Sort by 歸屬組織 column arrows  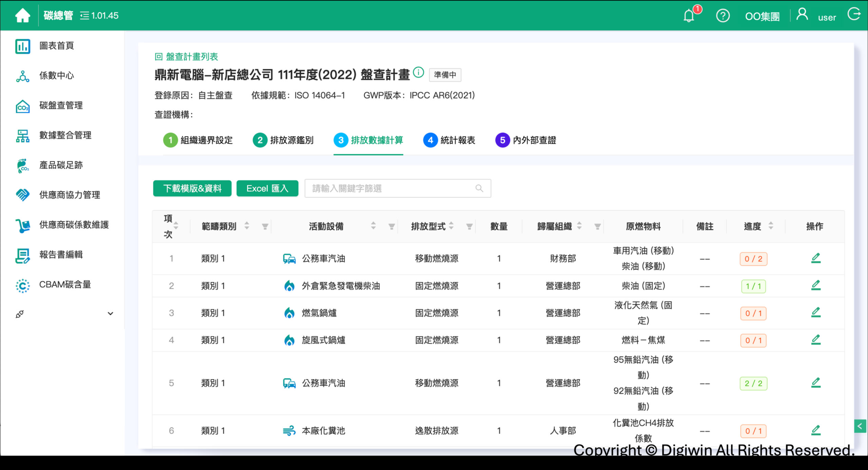tap(579, 226)
